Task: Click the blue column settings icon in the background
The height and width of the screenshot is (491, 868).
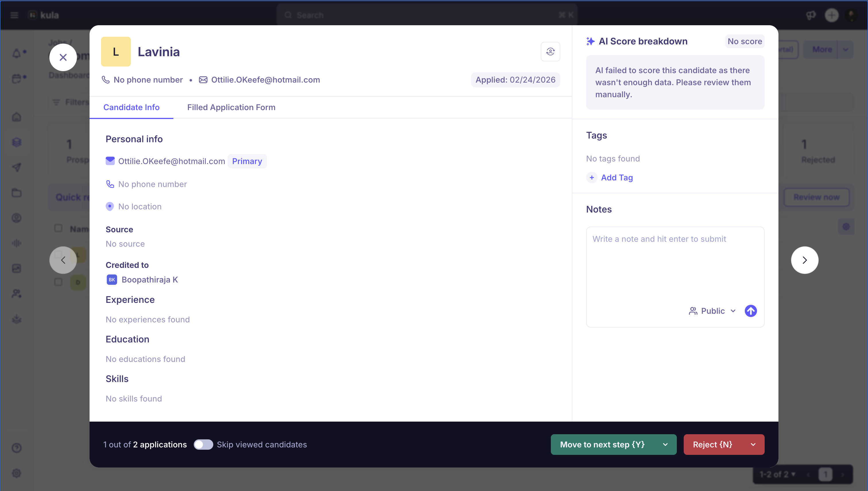Action: click(846, 227)
